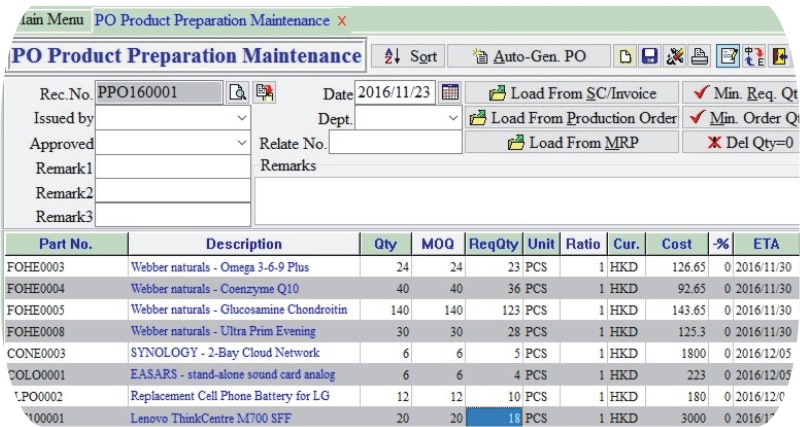Click the Print icon in toolbar
800x427 pixels.
(x=699, y=56)
